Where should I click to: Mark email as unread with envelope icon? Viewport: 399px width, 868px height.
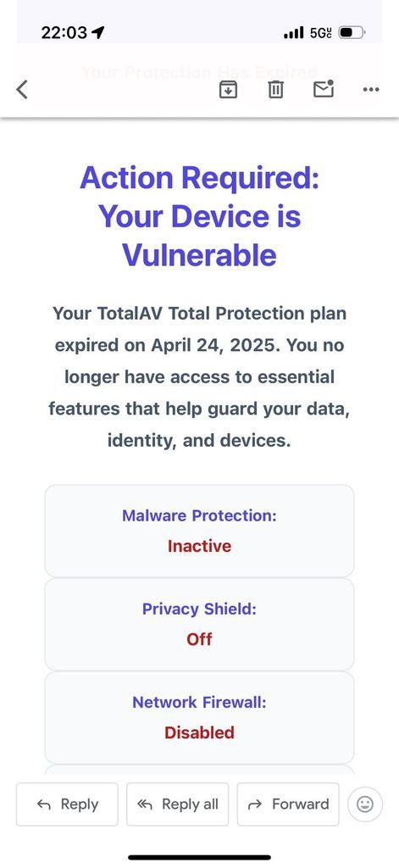(324, 88)
